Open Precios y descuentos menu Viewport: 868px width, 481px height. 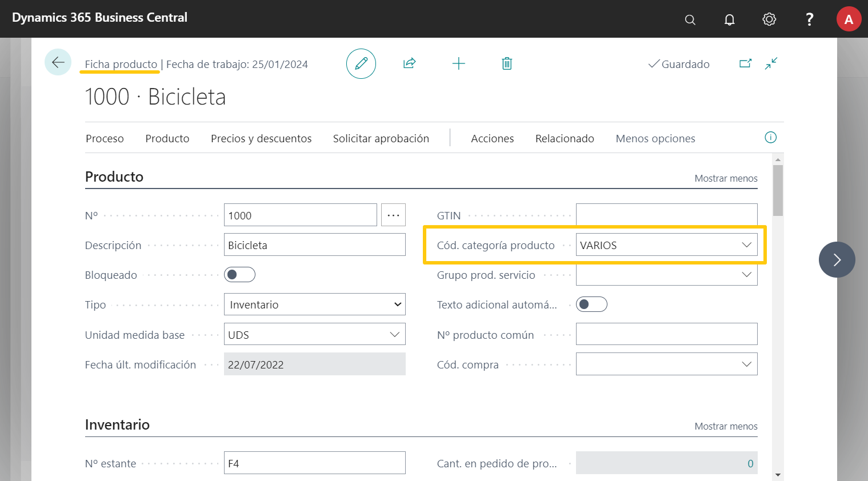[x=261, y=138]
